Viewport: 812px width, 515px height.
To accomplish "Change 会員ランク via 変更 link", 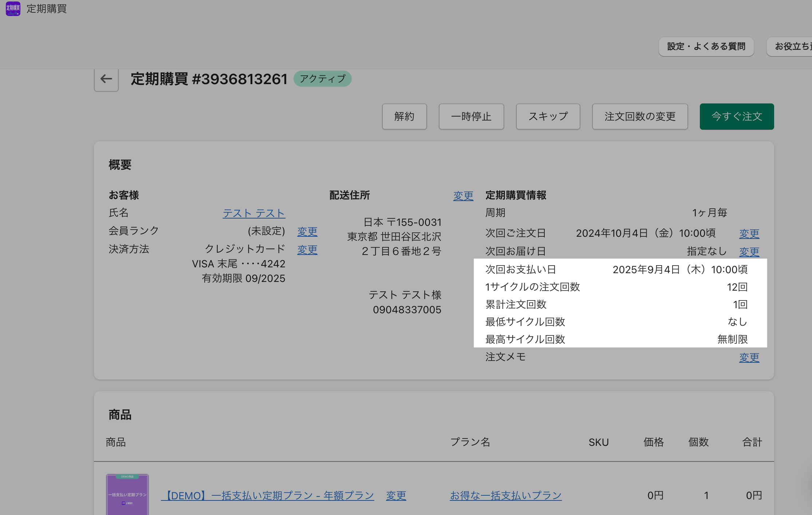I will [x=307, y=231].
